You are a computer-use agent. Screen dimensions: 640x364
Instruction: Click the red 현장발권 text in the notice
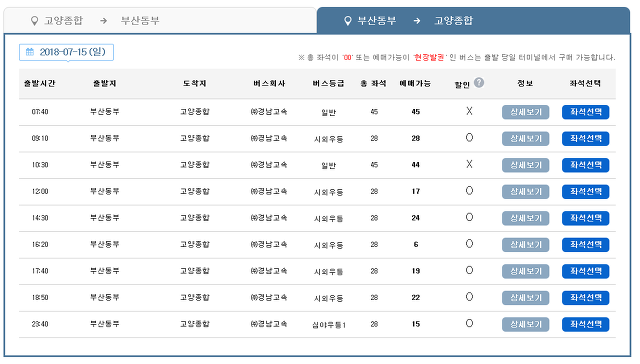(429, 58)
